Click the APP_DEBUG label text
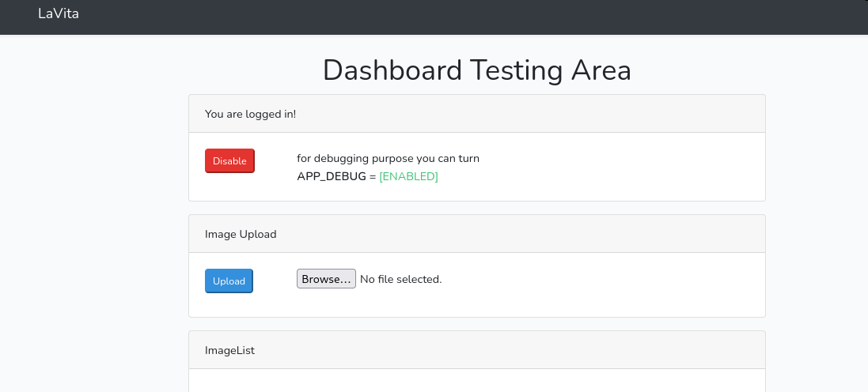This screenshot has height=392, width=868. 331,176
